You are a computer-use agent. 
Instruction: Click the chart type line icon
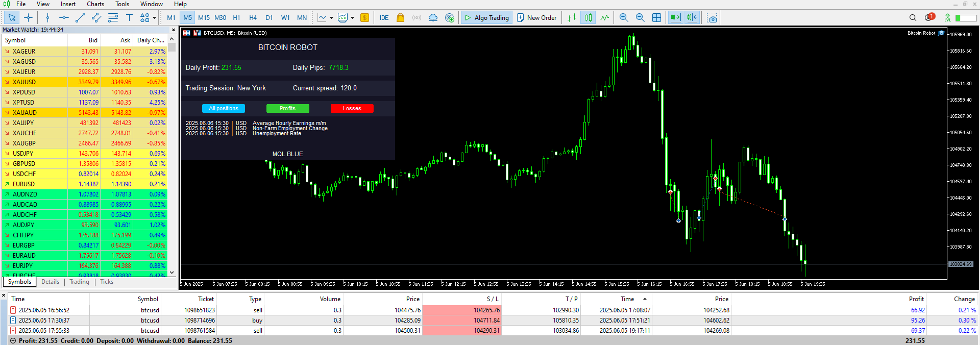pos(322,18)
